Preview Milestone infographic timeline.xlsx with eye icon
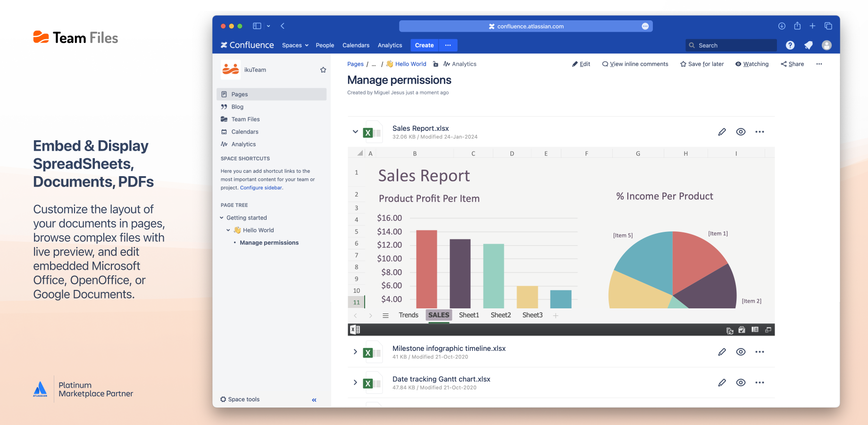868x425 pixels. pyautogui.click(x=741, y=352)
